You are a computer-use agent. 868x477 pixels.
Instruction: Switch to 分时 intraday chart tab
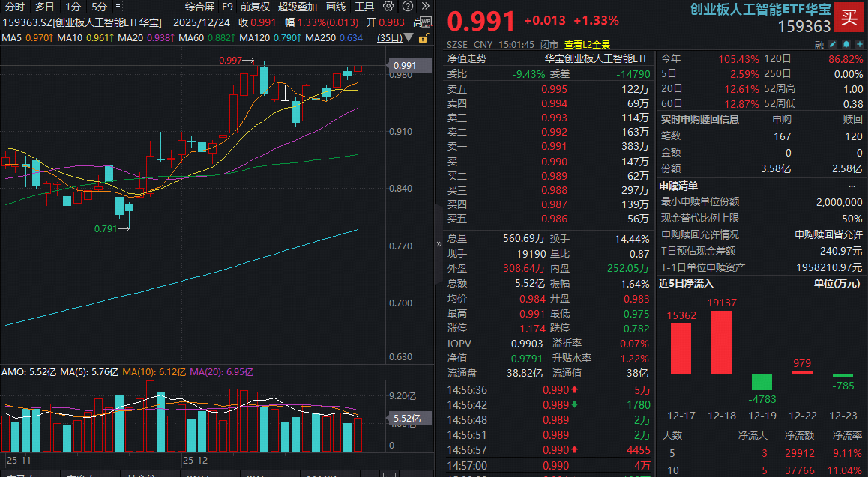(x=14, y=7)
